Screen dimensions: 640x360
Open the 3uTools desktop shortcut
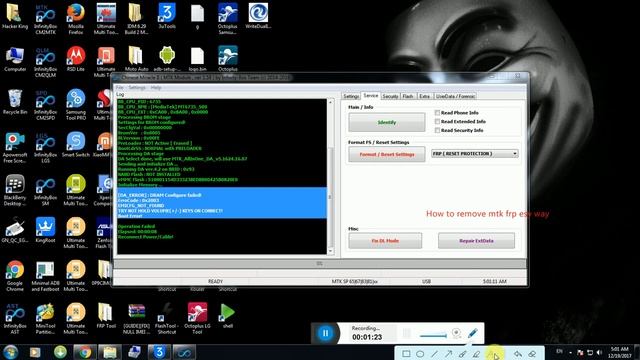(167, 16)
